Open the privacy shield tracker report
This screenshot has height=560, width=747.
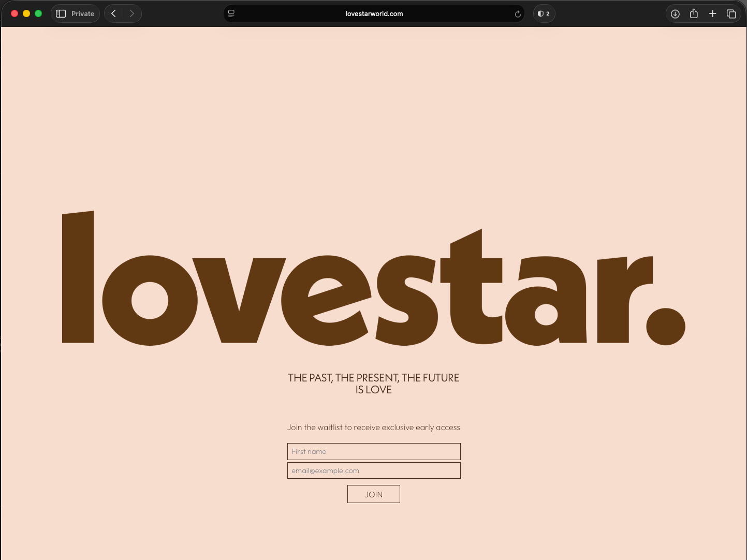(544, 13)
